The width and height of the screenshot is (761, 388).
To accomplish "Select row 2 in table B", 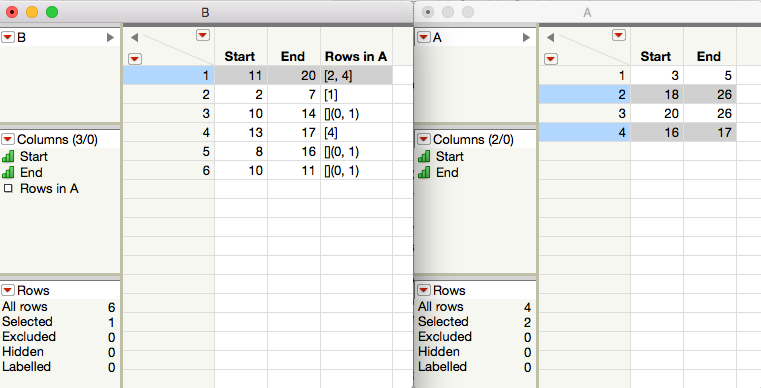I will point(168,94).
